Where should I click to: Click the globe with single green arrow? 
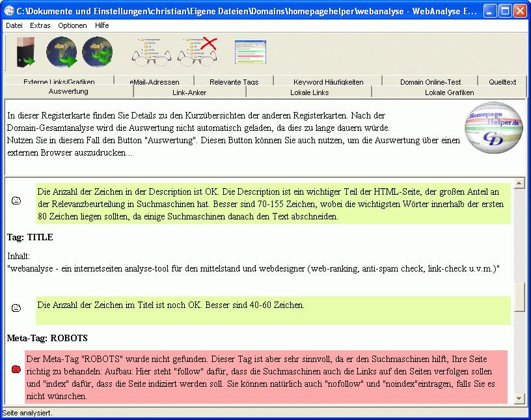click(62, 52)
